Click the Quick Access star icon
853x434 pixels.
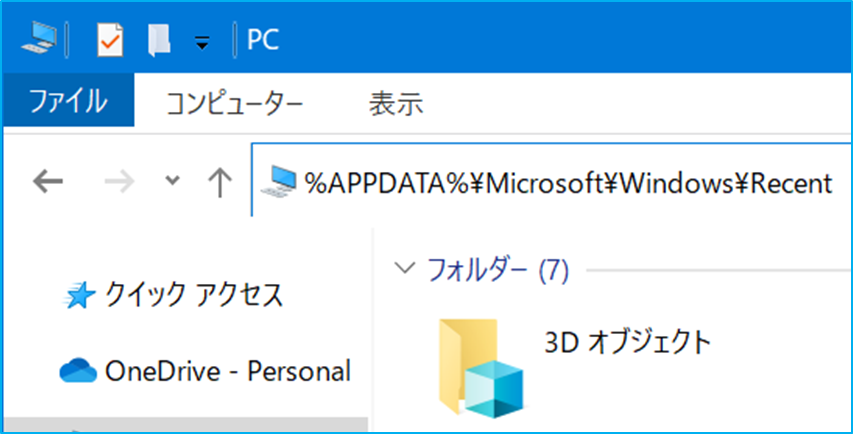click(x=81, y=295)
